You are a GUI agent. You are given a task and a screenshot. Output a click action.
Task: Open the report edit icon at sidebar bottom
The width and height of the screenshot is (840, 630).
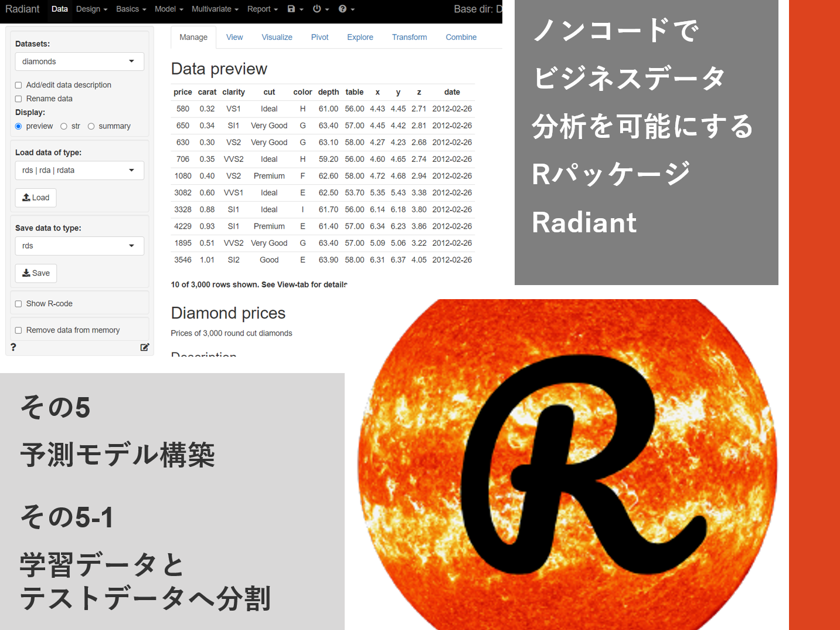click(x=144, y=347)
